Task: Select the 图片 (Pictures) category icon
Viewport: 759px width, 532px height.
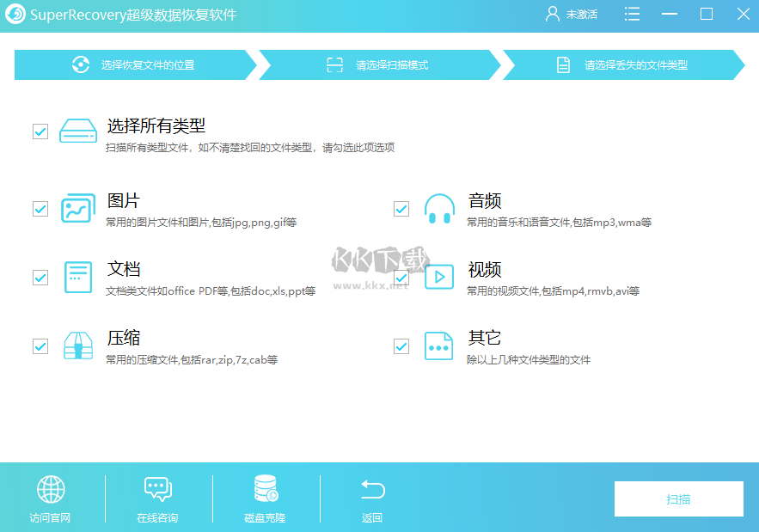Action: (x=77, y=208)
